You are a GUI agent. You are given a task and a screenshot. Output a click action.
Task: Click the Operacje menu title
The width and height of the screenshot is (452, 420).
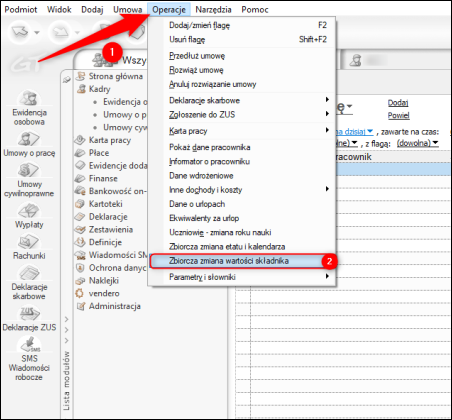pos(169,10)
